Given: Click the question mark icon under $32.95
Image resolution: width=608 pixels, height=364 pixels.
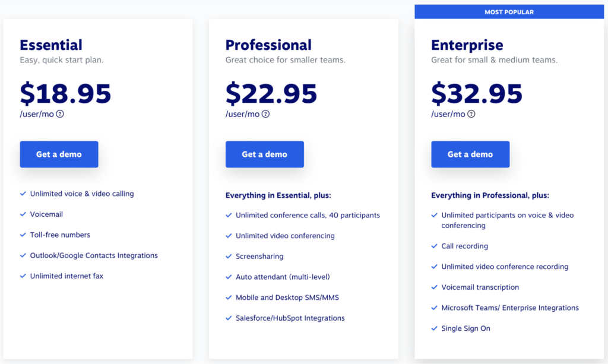Looking at the screenshot, I should 471,114.
